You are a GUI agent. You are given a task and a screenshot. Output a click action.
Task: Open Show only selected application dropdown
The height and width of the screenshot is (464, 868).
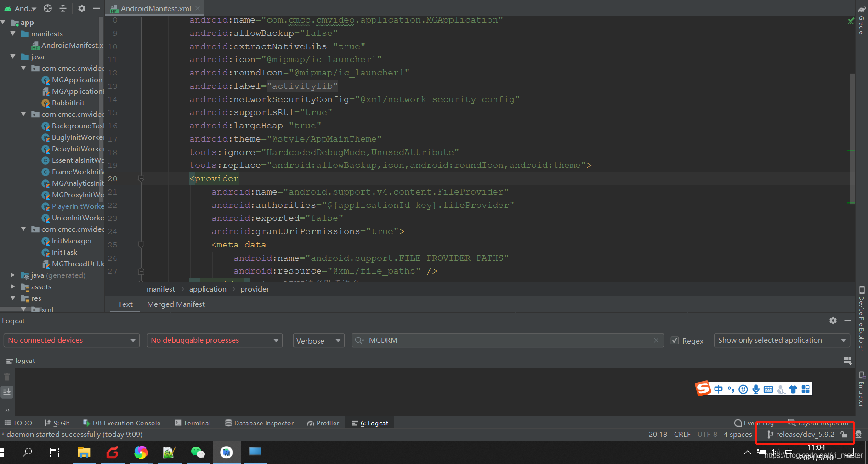point(782,340)
